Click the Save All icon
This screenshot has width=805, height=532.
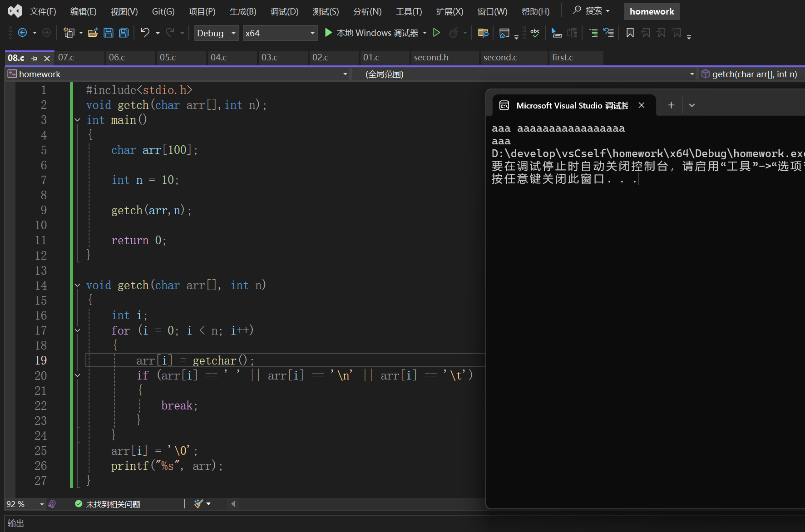123,33
